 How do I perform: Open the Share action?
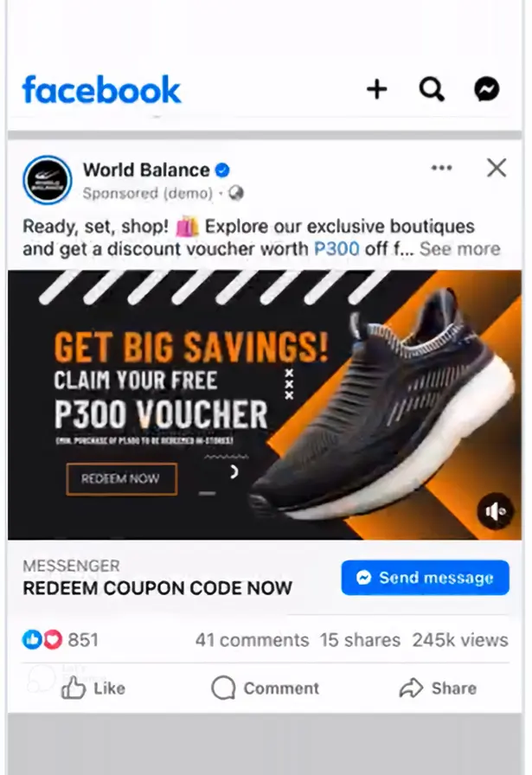click(438, 688)
